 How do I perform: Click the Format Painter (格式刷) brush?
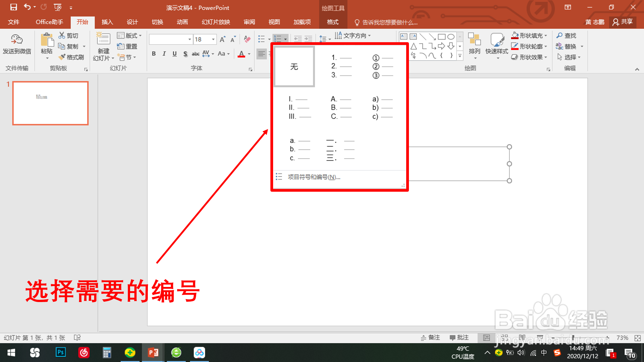71,57
